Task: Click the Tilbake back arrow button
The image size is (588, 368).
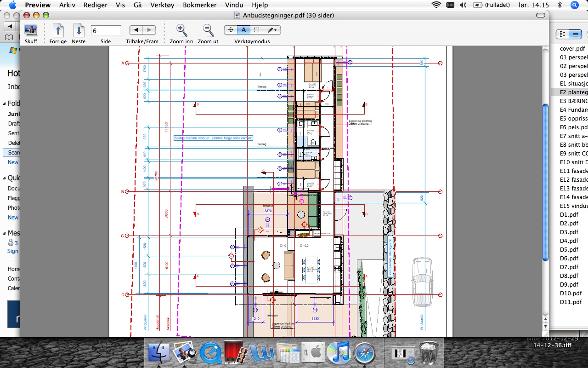Action: point(136,30)
